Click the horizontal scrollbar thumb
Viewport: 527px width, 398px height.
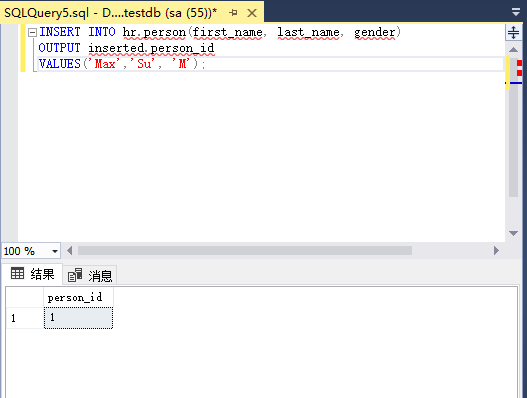pos(245,250)
